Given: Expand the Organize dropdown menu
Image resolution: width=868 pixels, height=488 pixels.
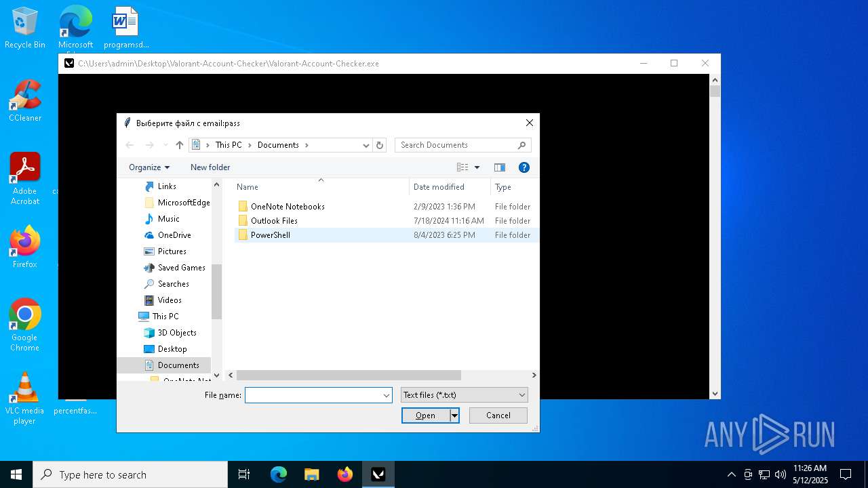Looking at the screenshot, I should click(149, 167).
